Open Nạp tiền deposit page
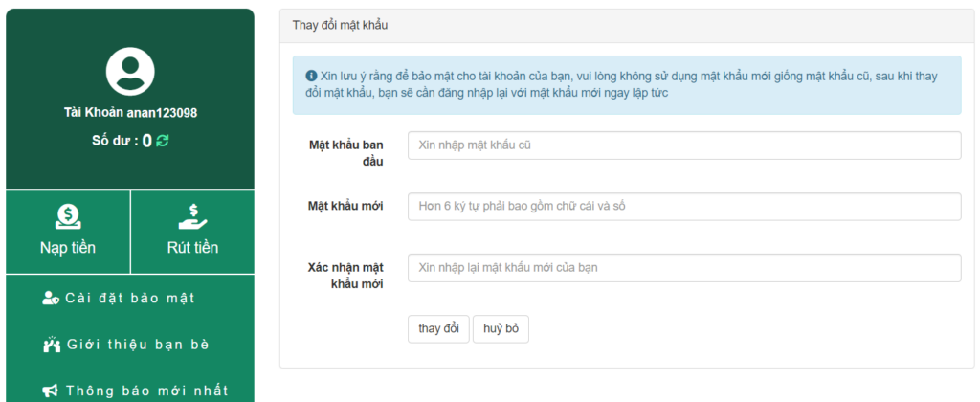 coord(68,232)
